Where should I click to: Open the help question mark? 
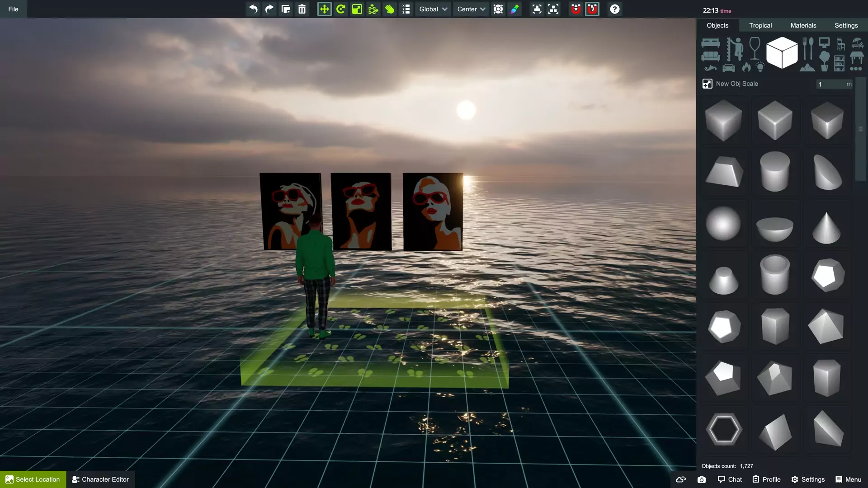tap(615, 9)
